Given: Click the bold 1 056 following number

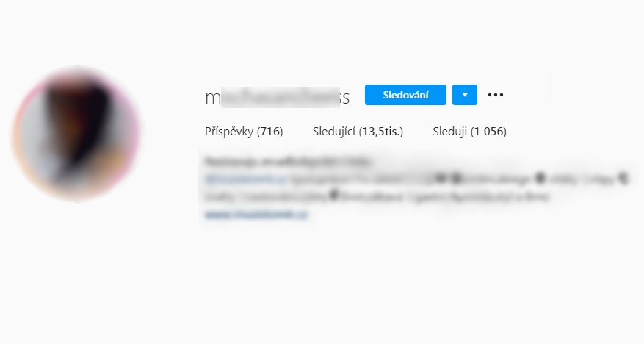Looking at the screenshot, I should point(489,132).
